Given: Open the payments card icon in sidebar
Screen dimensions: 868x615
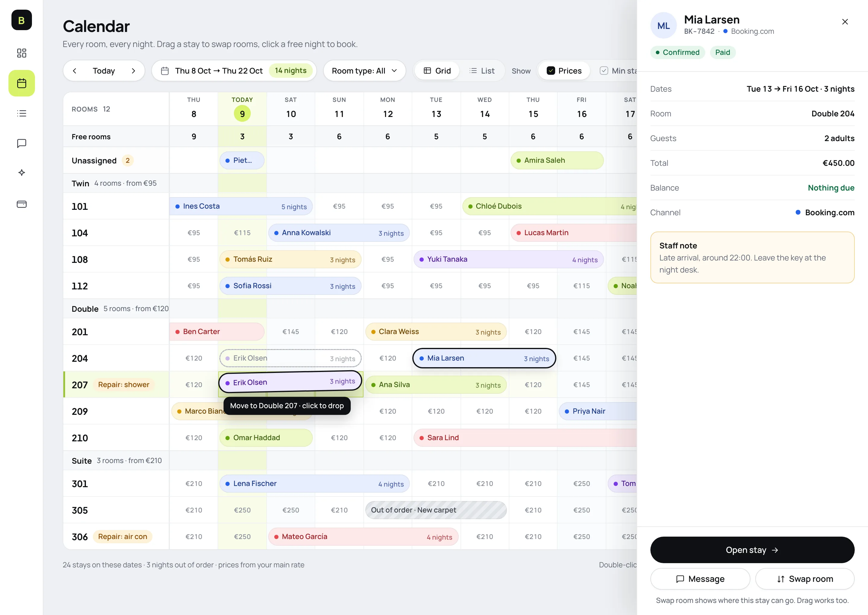Looking at the screenshot, I should (x=22, y=204).
